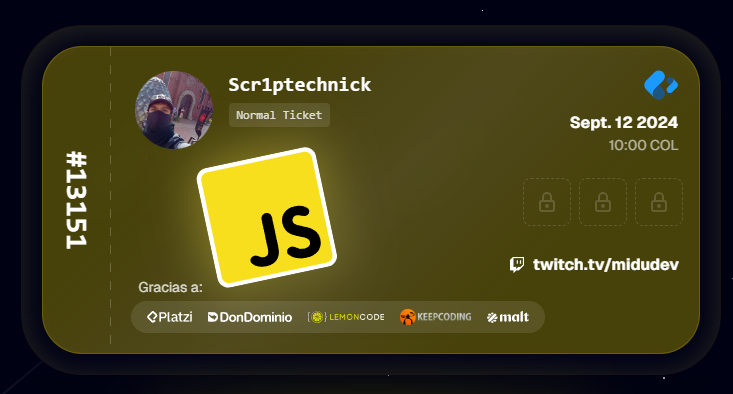Viewport: 733px width, 394px height.
Task: Click the 'Gracias a:' label
Action: point(171,287)
